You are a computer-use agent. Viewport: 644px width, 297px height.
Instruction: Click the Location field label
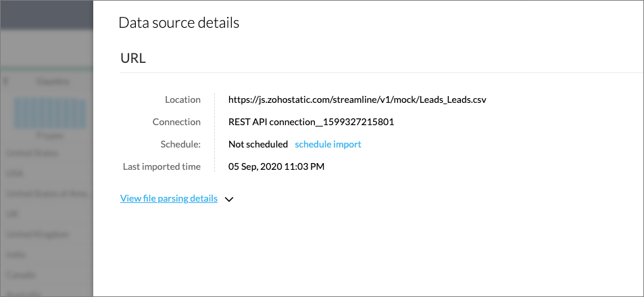(182, 99)
